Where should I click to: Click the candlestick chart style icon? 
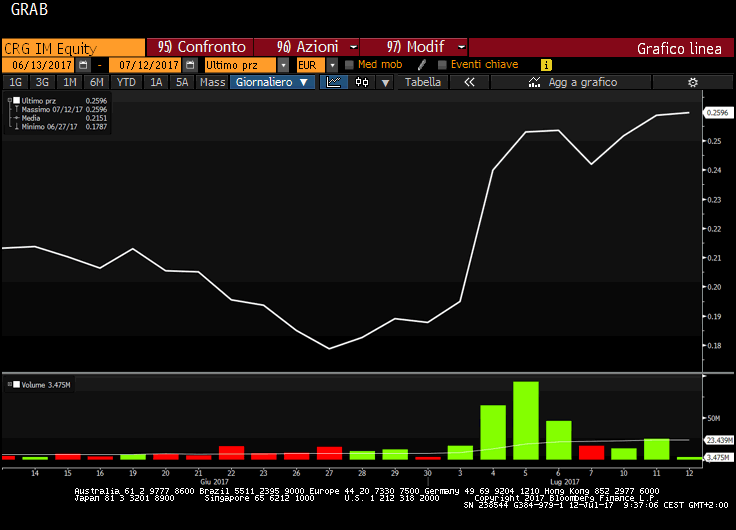click(x=362, y=82)
